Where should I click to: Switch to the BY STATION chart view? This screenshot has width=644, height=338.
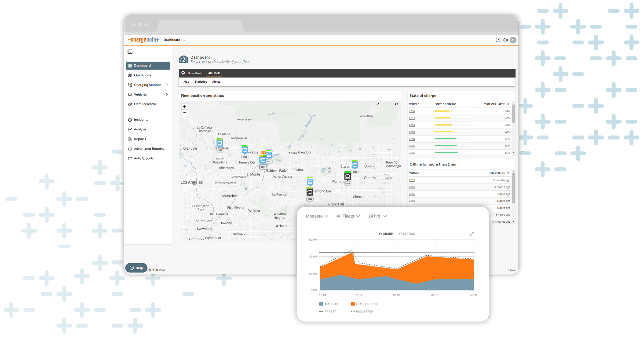point(407,234)
